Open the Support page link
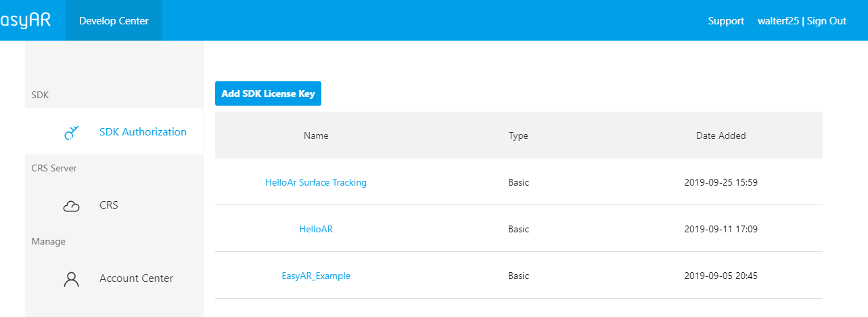Screen dimensions: 868x317 (x=726, y=21)
